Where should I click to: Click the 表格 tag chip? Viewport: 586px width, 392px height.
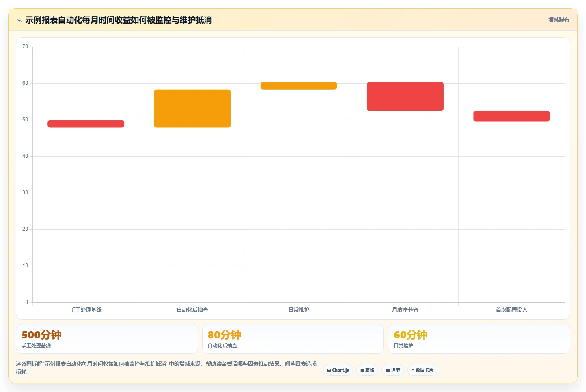367,370
